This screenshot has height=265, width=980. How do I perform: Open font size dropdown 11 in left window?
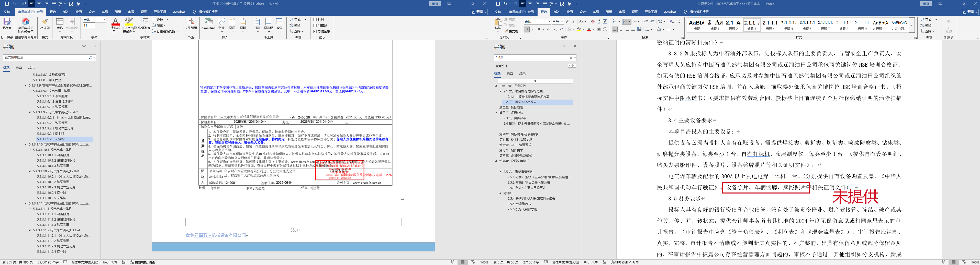click(x=93, y=26)
